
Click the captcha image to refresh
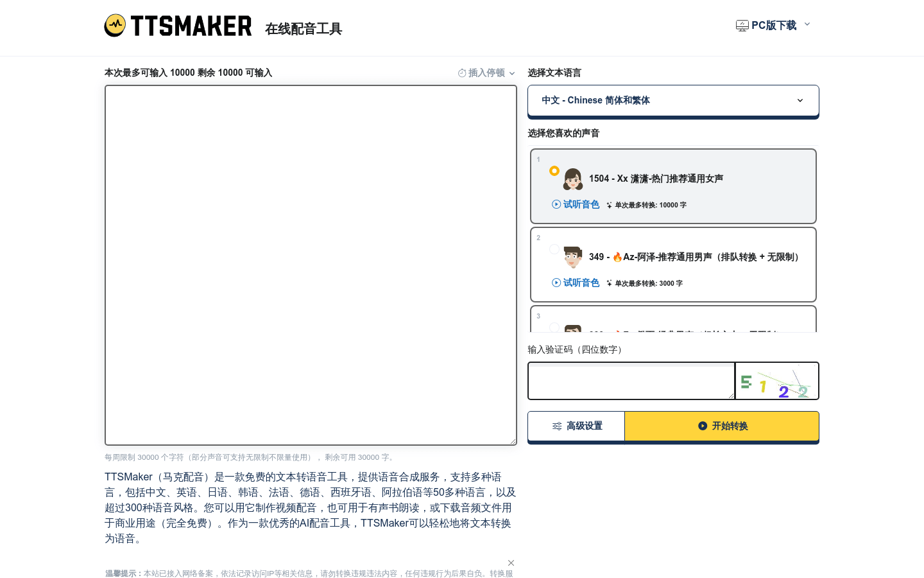click(x=776, y=381)
